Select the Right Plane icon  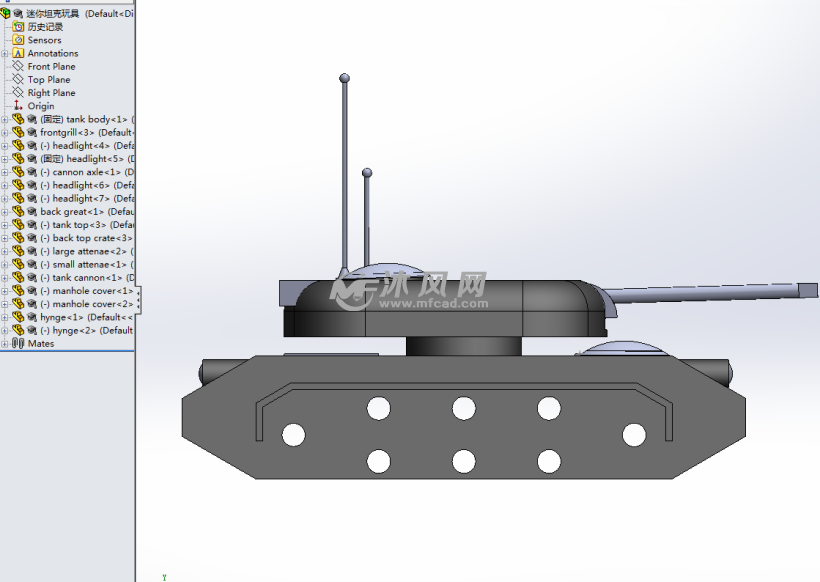[x=18, y=92]
